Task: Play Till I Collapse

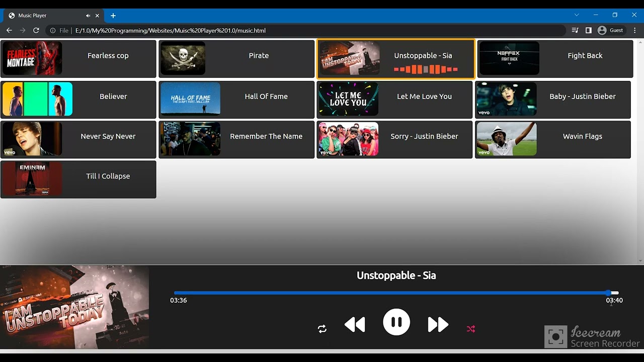Action: pyautogui.click(x=78, y=179)
